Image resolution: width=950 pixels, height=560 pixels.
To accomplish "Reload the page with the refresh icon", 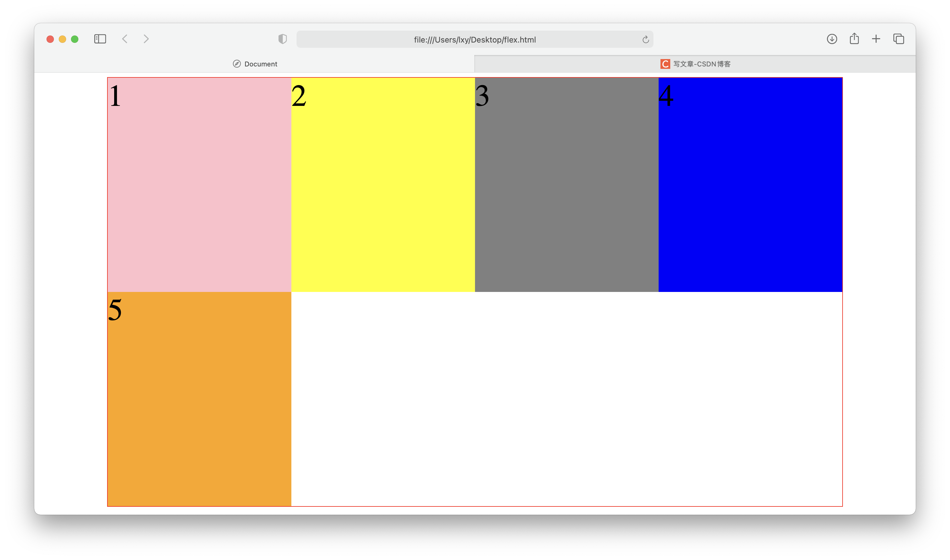I will tap(645, 39).
